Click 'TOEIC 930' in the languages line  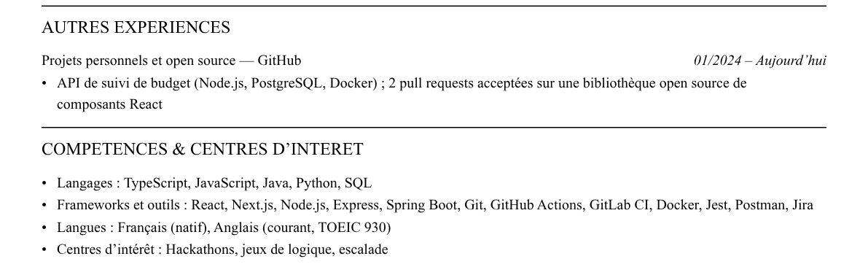(353, 228)
